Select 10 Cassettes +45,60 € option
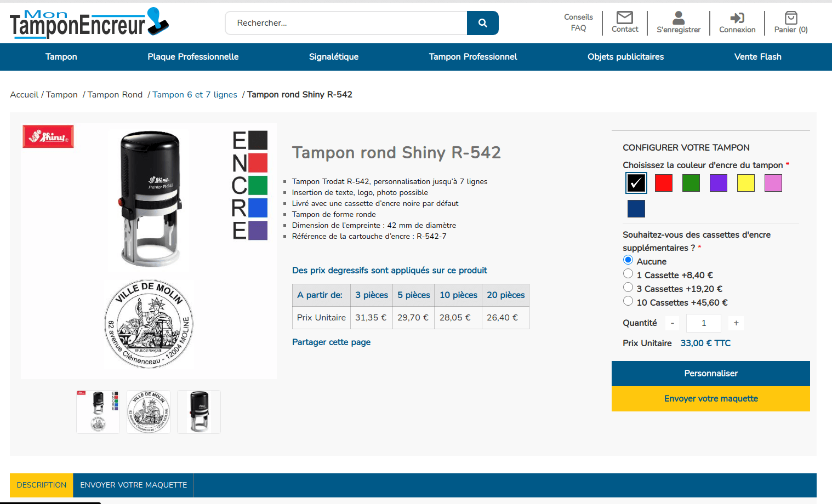832x504 pixels. point(628,301)
